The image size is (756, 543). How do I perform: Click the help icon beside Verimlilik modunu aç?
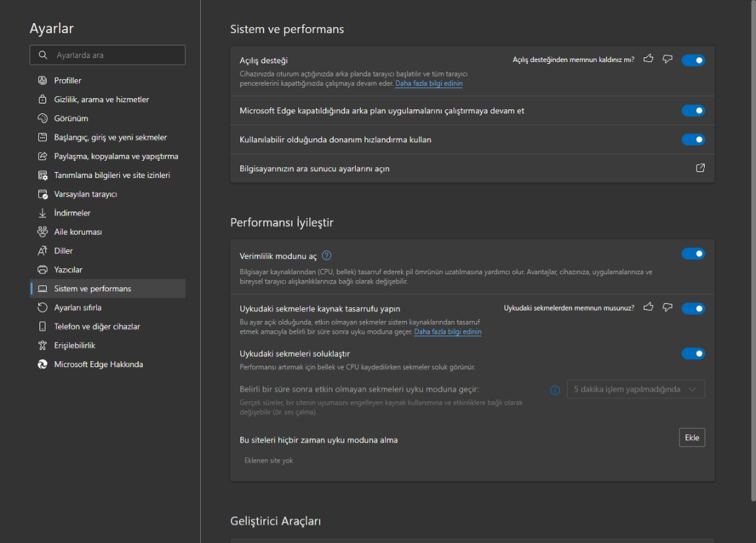pyautogui.click(x=327, y=256)
